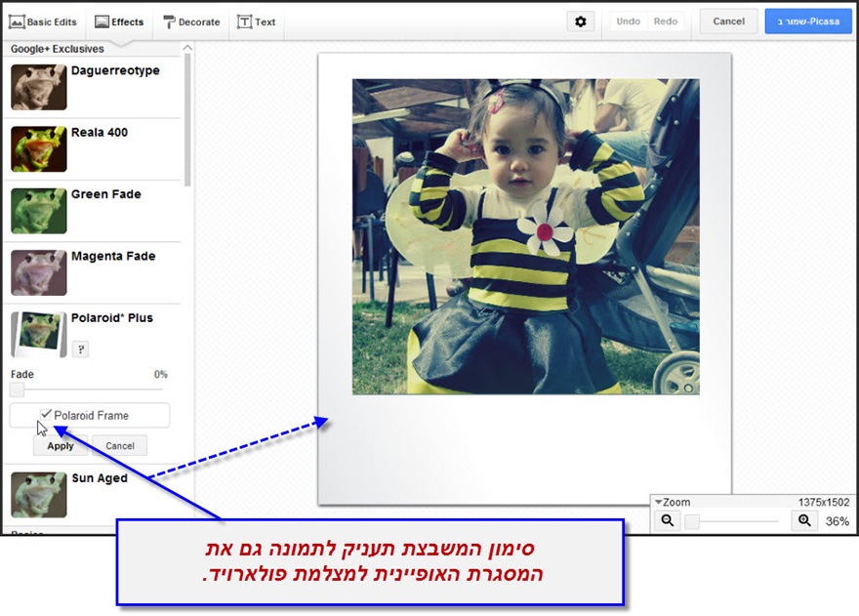
Task: Choose the Green Fade effect
Action: (38, 210)
